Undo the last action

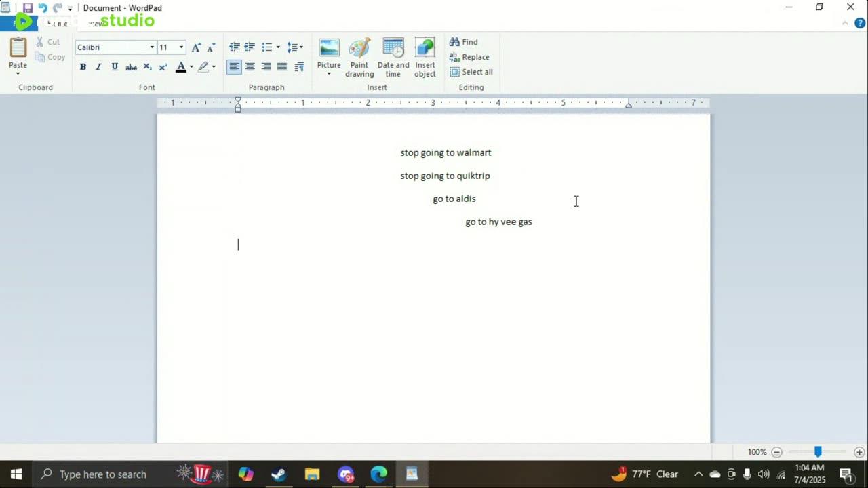point(42,8)
